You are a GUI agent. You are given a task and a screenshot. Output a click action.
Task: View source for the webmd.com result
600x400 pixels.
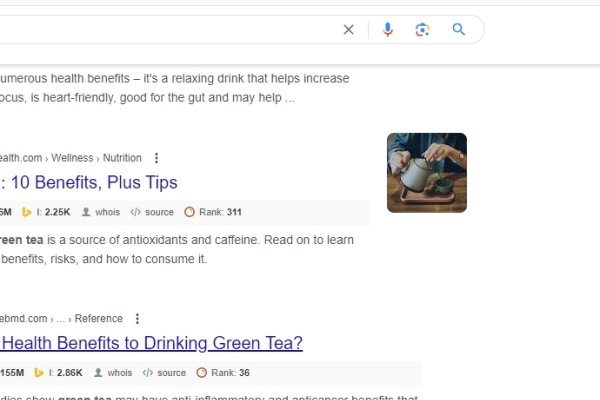tap(165, 373)
